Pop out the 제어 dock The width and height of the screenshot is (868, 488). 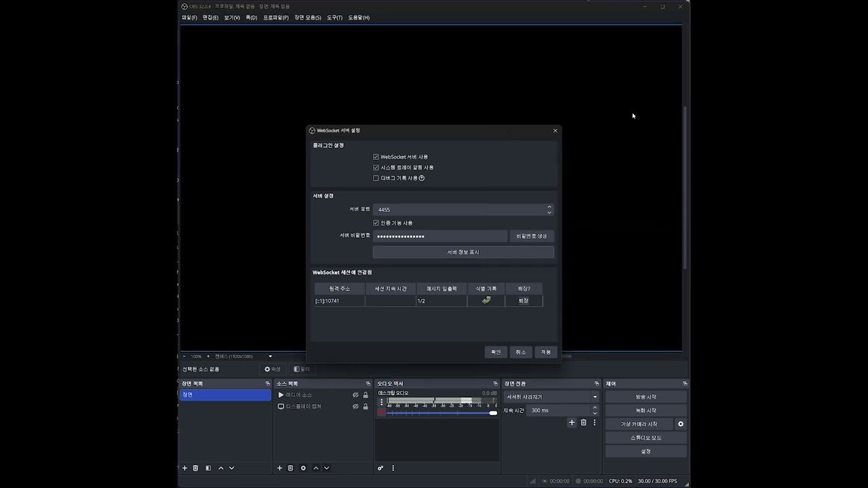click(x=685, y=384)
